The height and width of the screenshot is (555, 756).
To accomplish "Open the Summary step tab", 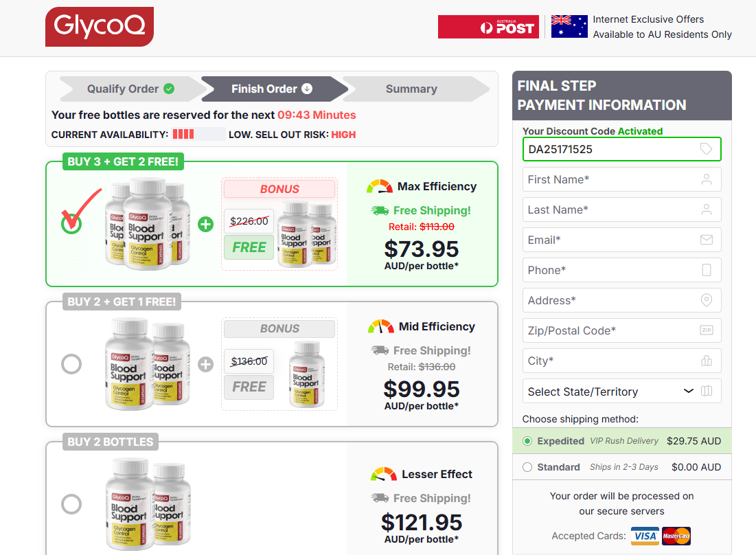I will 411,89.
